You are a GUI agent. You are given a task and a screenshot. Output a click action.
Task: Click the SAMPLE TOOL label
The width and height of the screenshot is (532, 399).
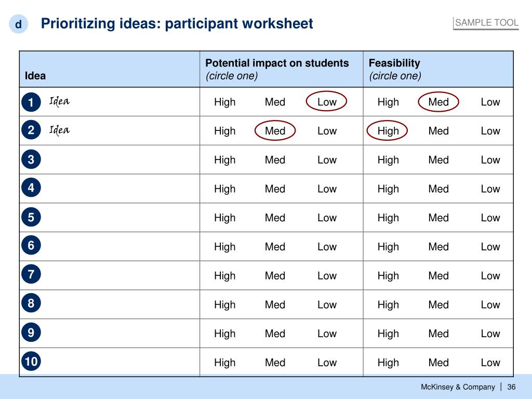(486, 23)
